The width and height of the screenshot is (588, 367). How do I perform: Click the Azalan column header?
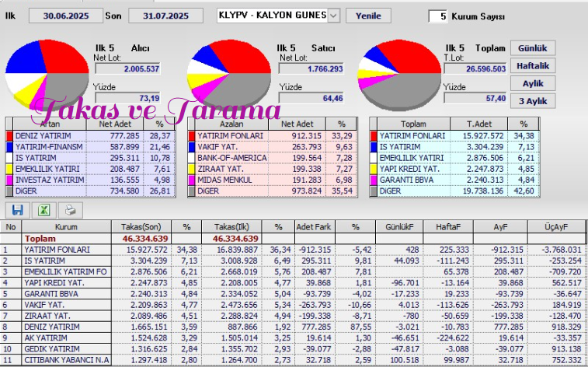(231, 124)
